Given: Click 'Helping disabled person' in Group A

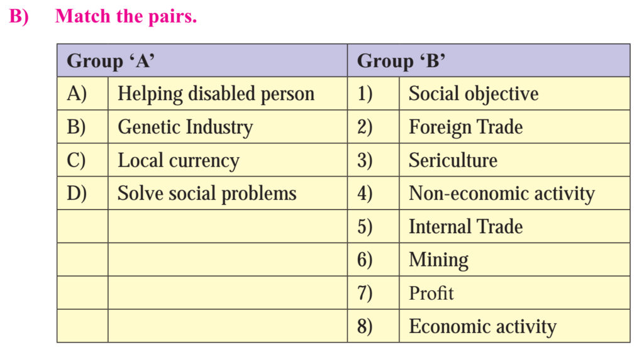Looking at the screenshot, I should [216, 94].
